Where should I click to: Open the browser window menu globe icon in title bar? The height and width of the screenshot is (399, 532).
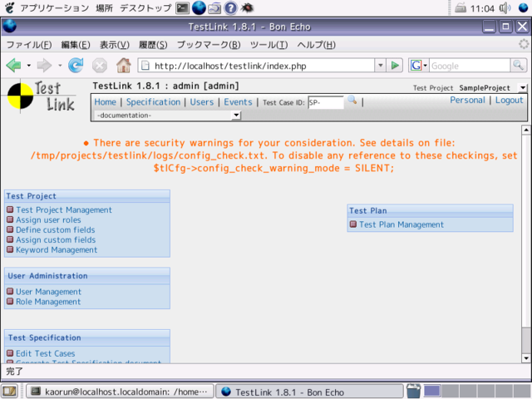(x=9, y=26)
